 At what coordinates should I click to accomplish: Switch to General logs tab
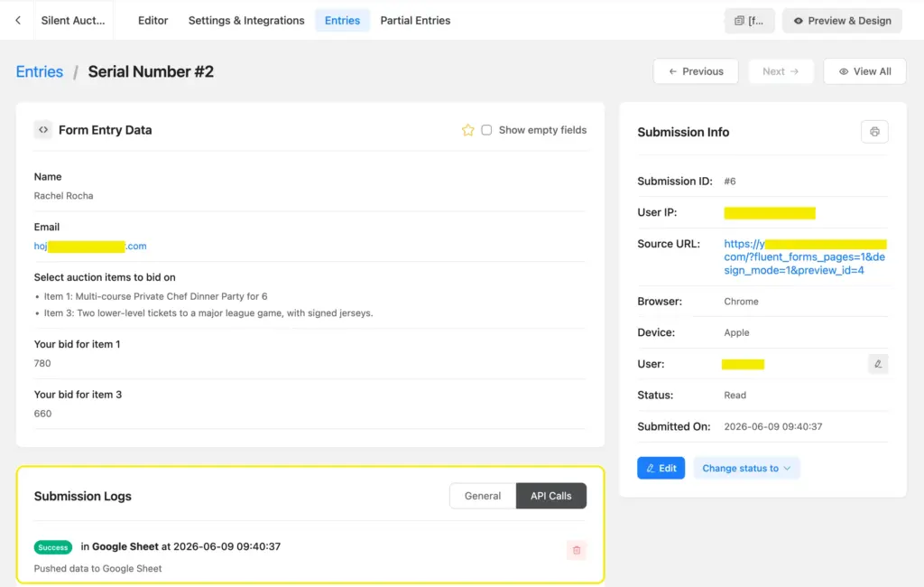[483, 496]
